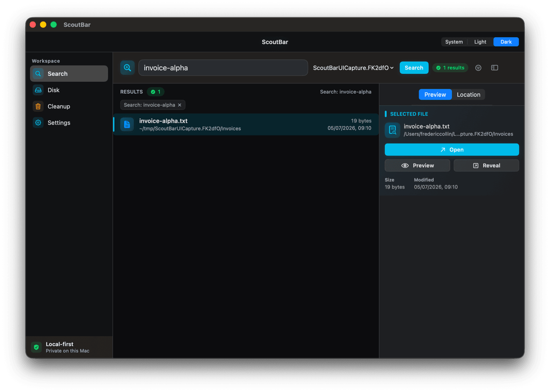
Task: Click the Modified date value in details panel
Action: 436,187
